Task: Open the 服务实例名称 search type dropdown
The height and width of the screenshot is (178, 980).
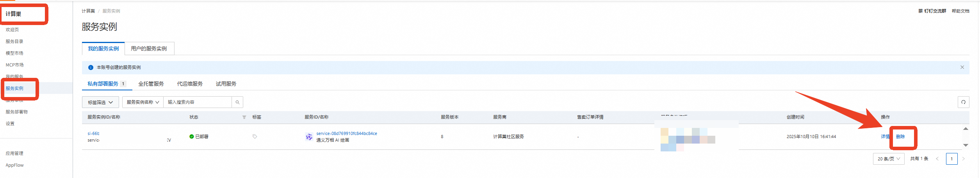Action: pyautogui.click(x=143, y=102)
